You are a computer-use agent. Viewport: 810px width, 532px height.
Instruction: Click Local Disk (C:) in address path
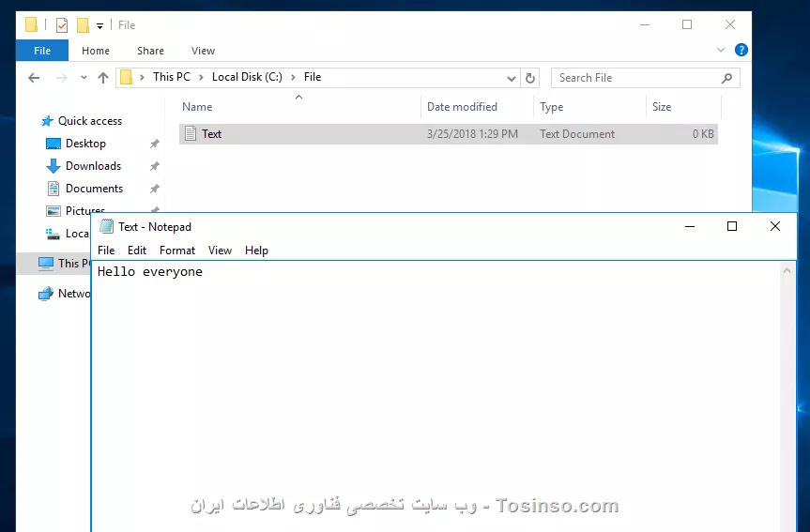tap(247, 77)
